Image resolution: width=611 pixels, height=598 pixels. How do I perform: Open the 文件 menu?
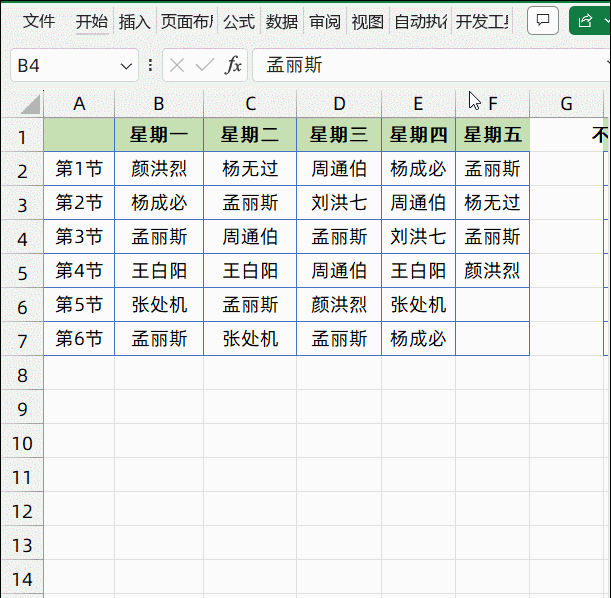39,22
